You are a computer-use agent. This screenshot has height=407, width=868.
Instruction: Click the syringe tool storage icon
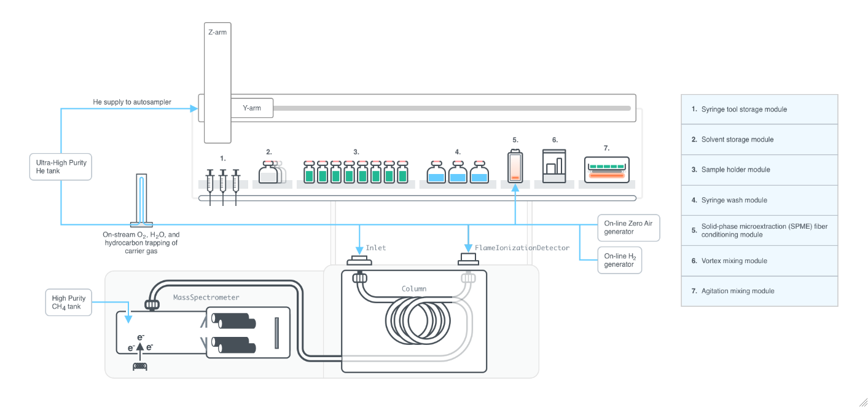point(223,183)
